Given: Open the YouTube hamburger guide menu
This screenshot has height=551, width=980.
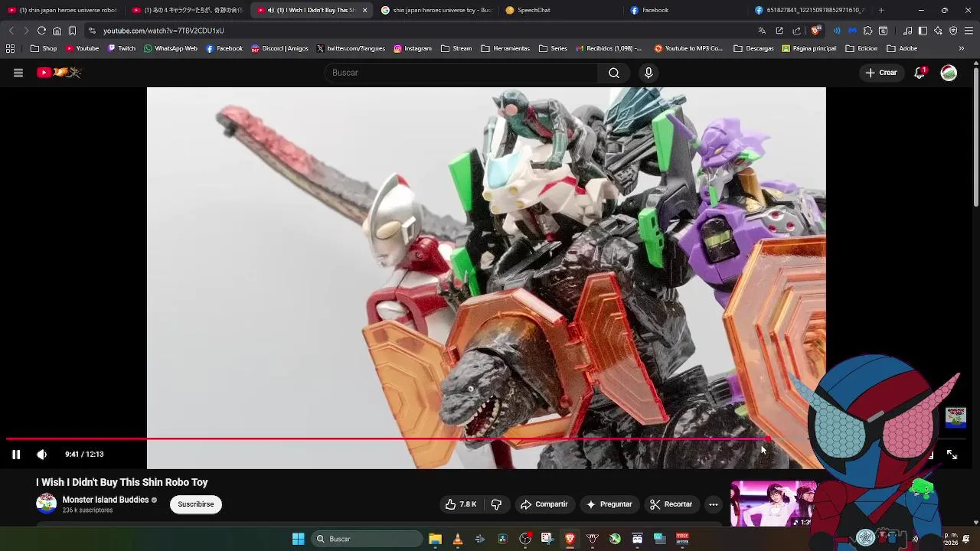Looking at the screenshot, I should (18, 73).
